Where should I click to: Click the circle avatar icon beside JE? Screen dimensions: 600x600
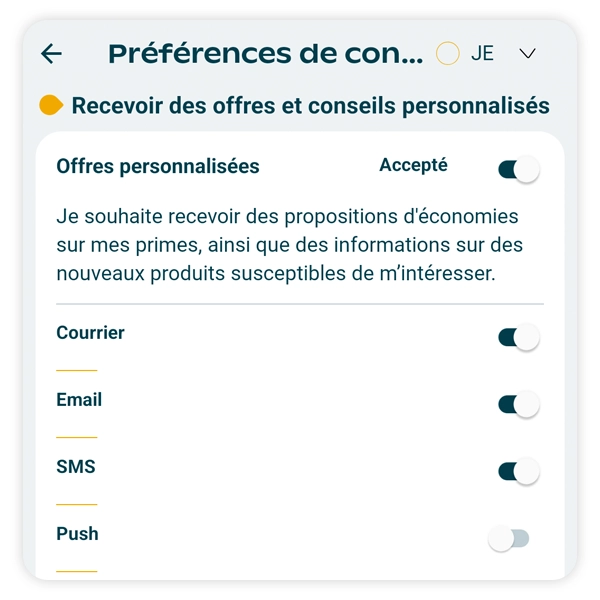(x=448, y=54)
